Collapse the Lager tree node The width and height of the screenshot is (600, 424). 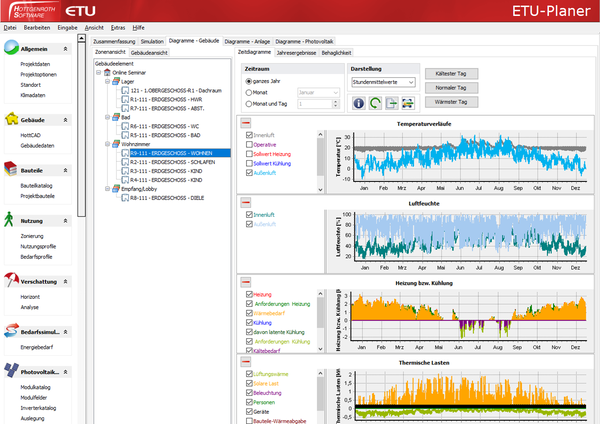(x=107, y=82)
